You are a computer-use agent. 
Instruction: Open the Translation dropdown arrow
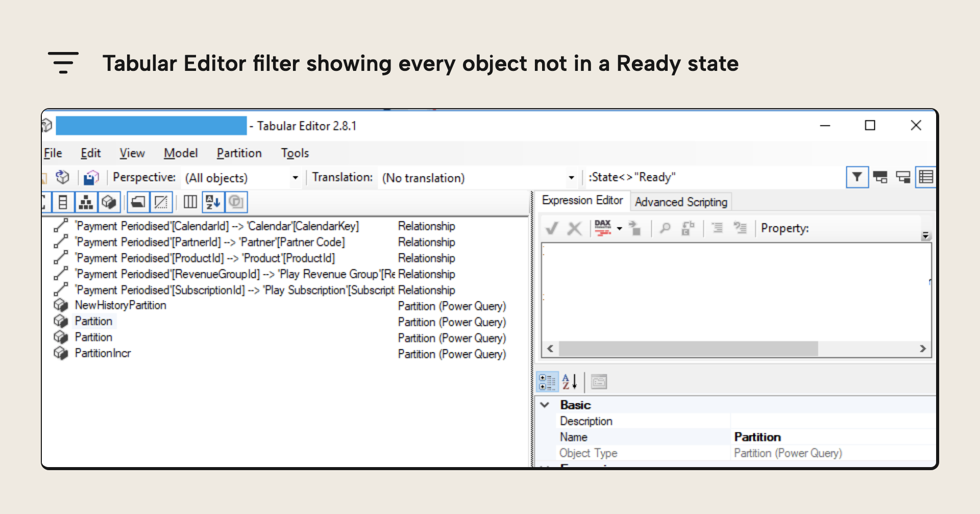tap(571, 177)
